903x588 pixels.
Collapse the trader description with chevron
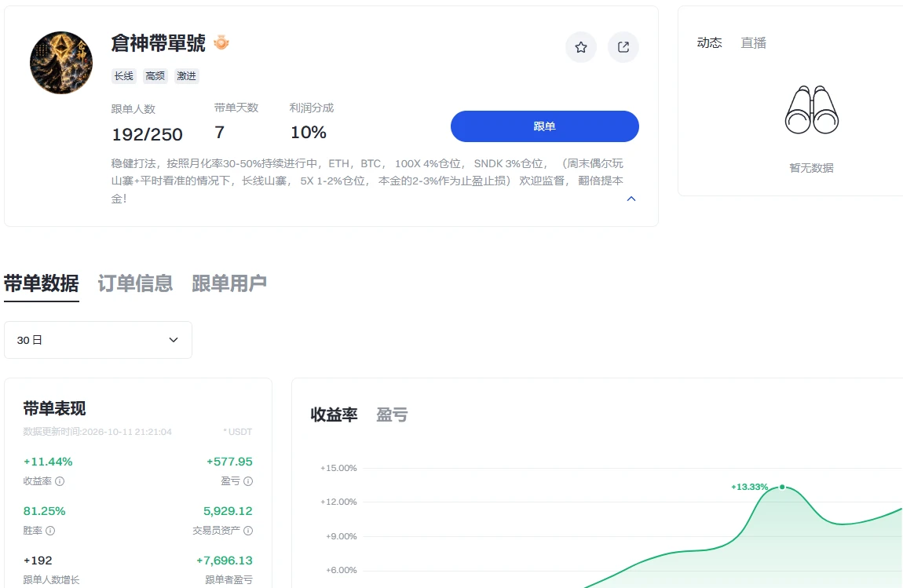(631, 199)
